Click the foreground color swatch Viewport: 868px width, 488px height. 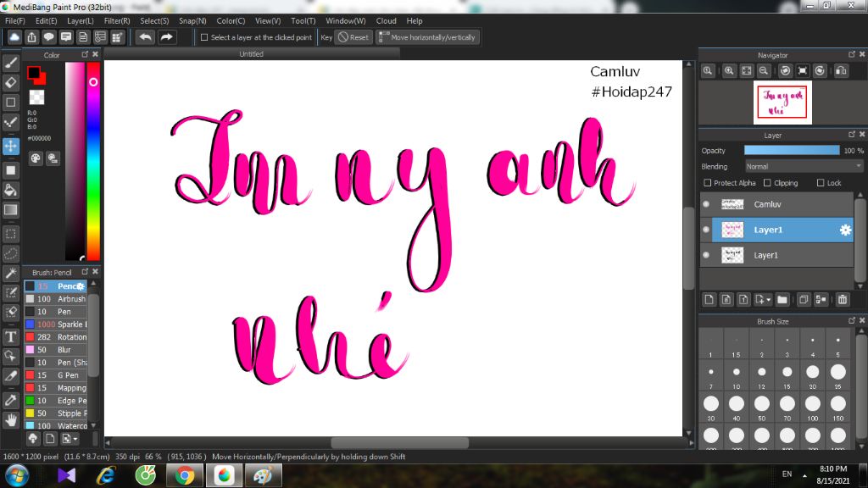click(x=34, y=72)
